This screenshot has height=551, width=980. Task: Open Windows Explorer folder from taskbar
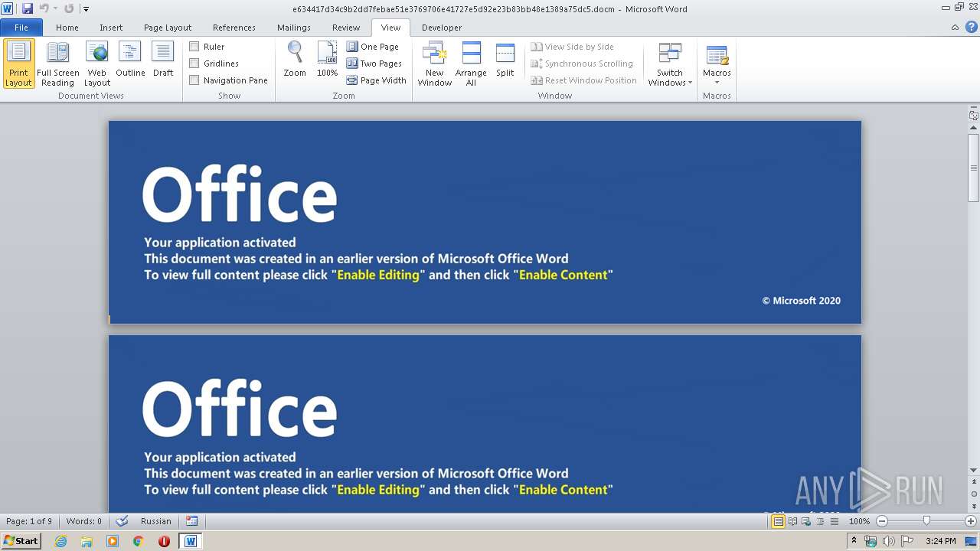tap(87, 541)
